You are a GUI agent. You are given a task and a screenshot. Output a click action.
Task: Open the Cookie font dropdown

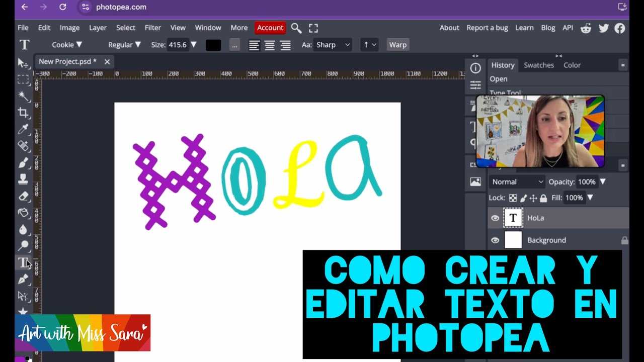point(67,45)
